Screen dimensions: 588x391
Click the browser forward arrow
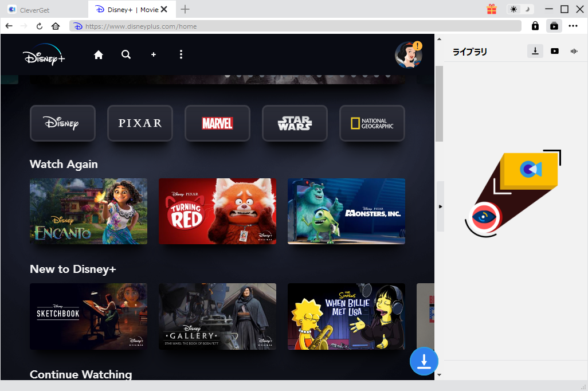[24, 26]
